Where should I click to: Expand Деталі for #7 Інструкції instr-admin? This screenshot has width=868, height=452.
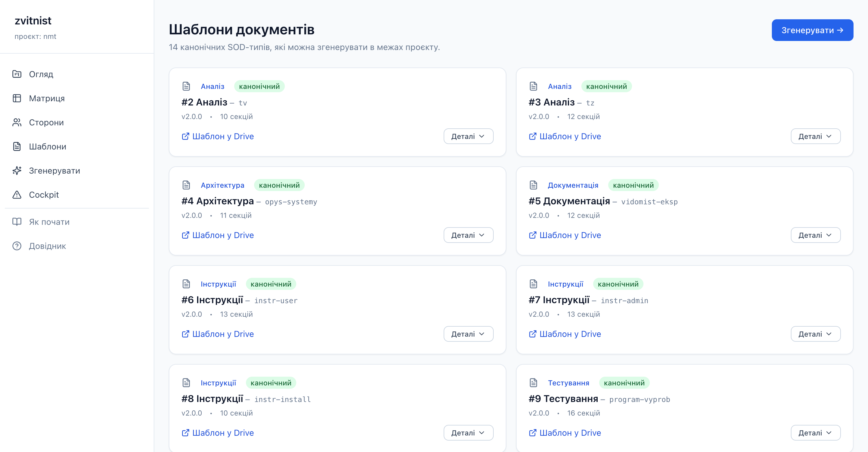point(816,334)
